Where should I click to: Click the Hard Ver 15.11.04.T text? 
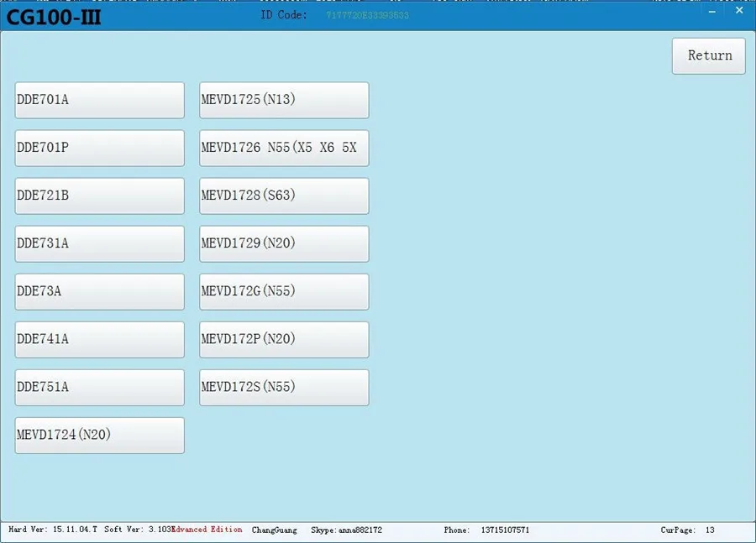pyautogui.click(x=53, y=530)
